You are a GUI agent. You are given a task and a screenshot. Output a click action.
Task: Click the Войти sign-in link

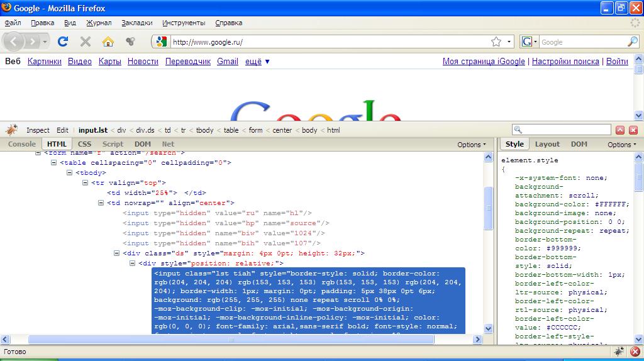coord(617,62)
